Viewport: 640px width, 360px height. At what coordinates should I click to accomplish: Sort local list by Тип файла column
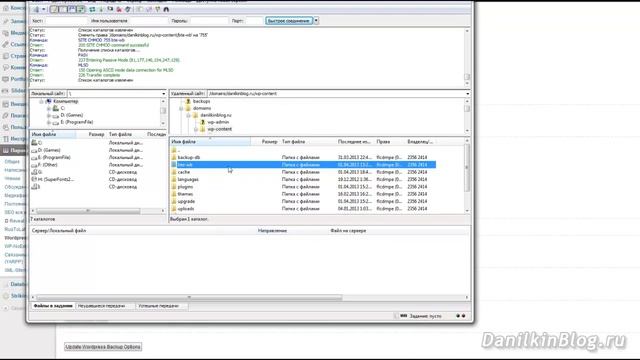(x=126, y=134)
